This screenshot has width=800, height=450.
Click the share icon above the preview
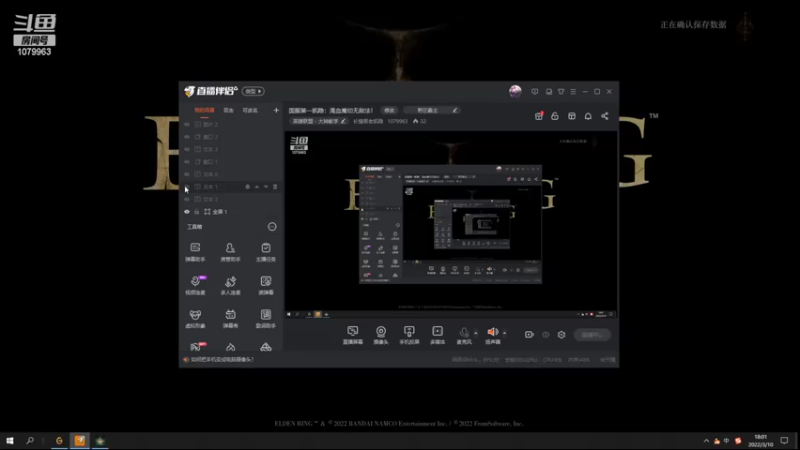tap(605, 116)
